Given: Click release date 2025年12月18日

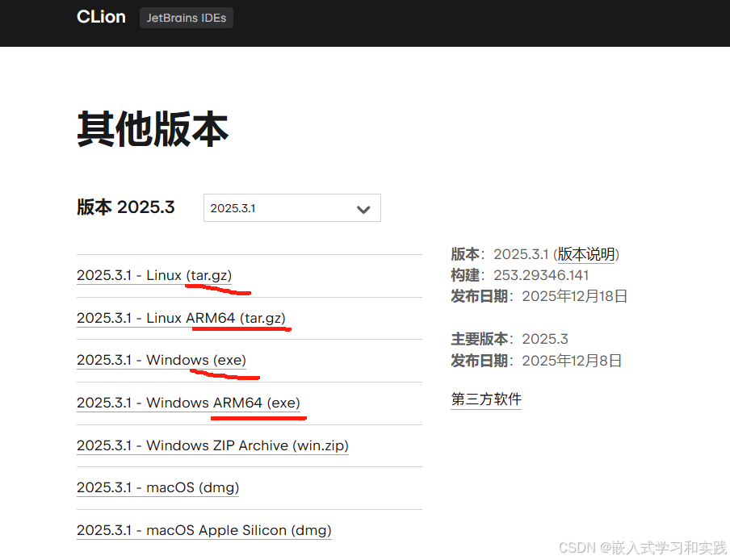Looking at the screenshot, I should 574,296.
